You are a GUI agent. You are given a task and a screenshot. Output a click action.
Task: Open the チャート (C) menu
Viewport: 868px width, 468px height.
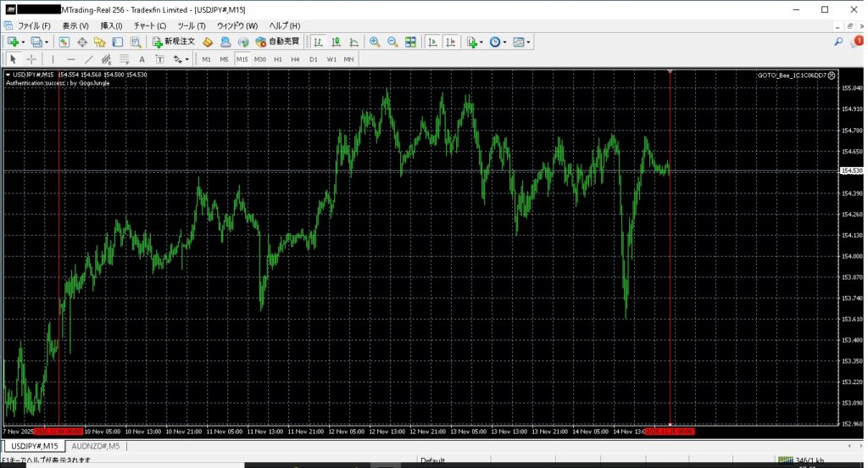150,25
